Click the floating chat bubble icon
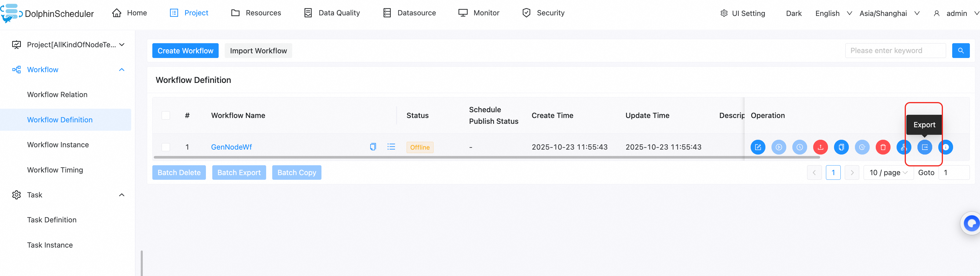 coord(972,224)
